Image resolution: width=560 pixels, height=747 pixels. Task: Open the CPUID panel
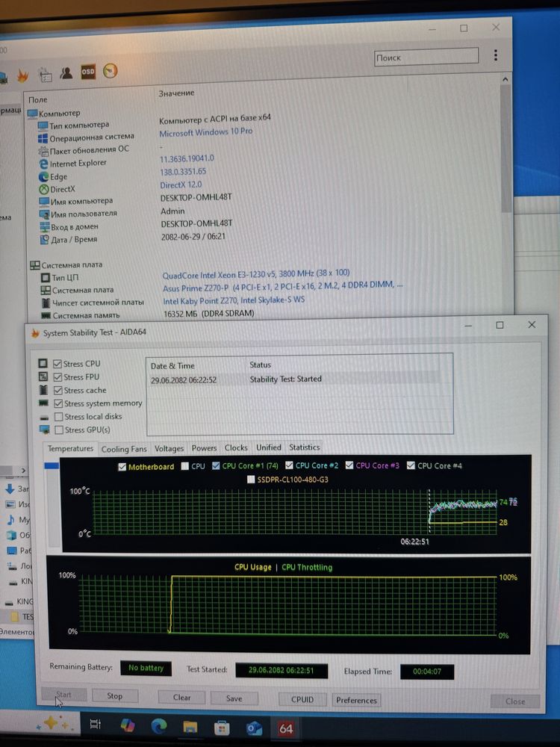[x=302, y=699]
